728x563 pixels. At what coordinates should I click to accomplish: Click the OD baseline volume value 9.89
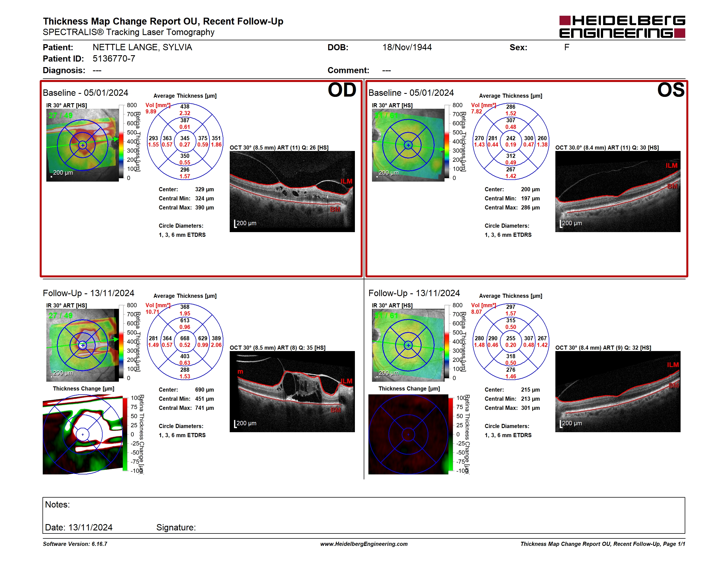(151, 111)
